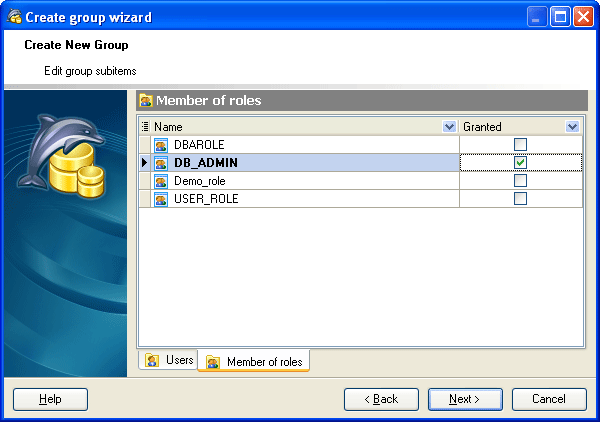Click the DB_ADMIN role icon

[160, 163]
